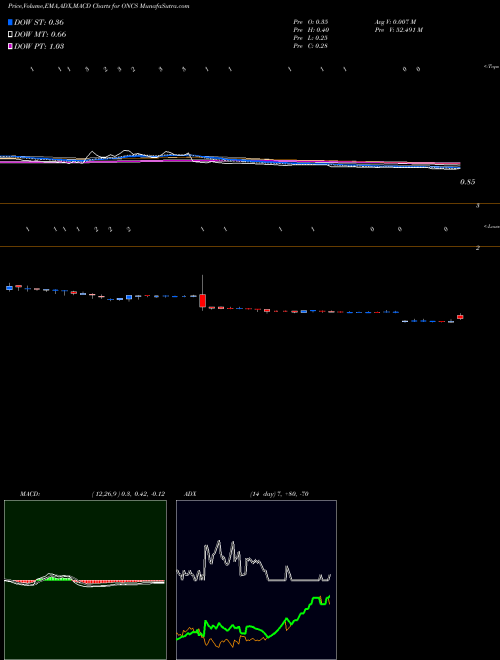Open the MACD indicator chart thumbnail
The image size is (500, 660).
pyautogui.click(x=85, y=580)
